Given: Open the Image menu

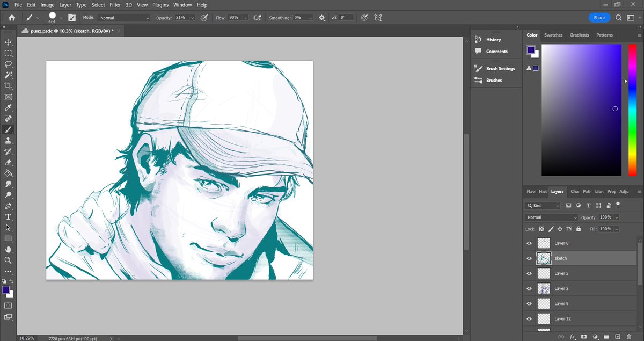Looking at the screenshot, I should [x=47, y=5].
